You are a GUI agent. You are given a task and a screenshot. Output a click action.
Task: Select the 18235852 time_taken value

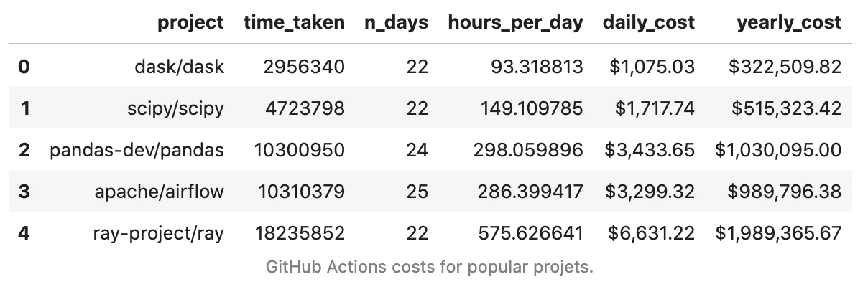pos(300,233)
